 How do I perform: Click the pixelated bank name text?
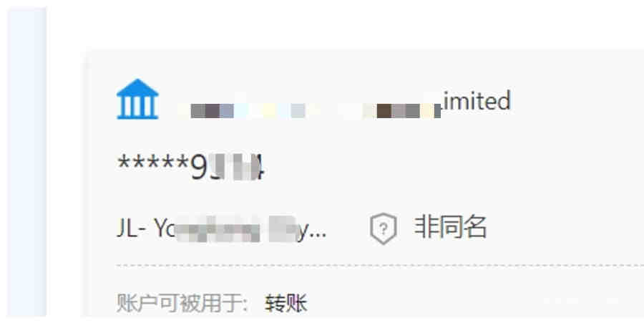[310, 110]
